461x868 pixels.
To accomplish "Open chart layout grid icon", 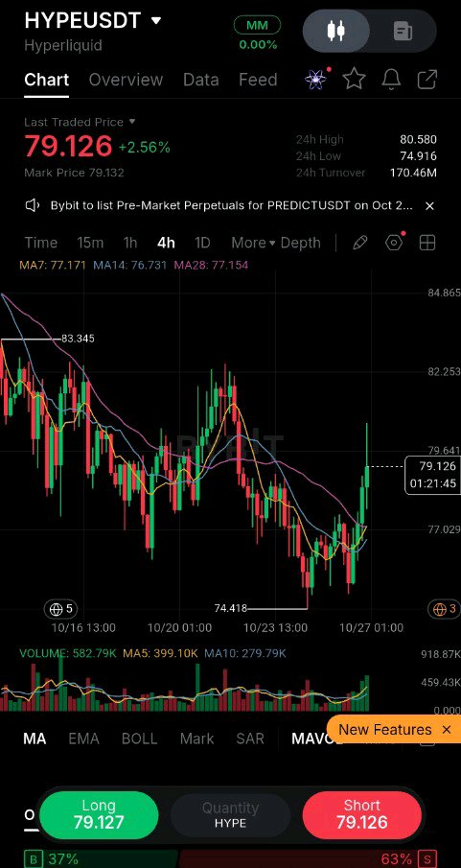I will 427,243.
